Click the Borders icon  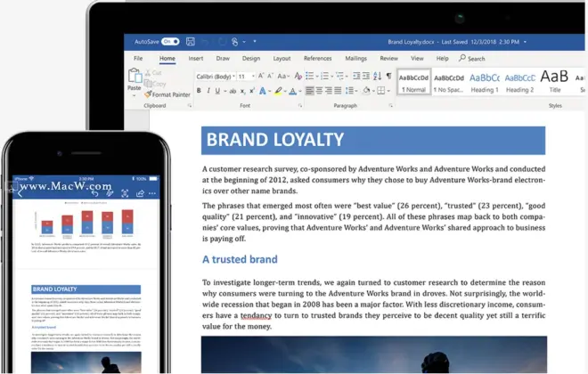coord(381,91)
